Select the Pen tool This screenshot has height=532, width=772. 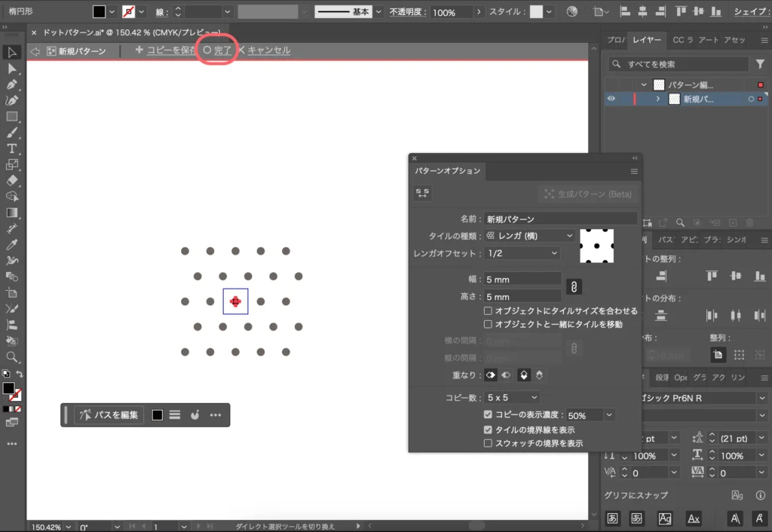[x=11, y=85]
